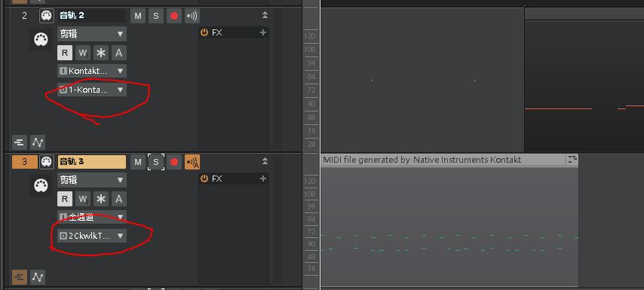Screen dimensions: 644x290
Task: Click the MIDI track type icon beside 音轨 2
Action: [x=47, y=16]
